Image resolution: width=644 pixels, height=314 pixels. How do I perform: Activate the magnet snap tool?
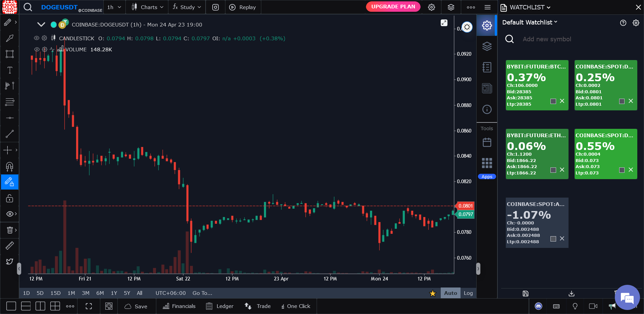tap(10, 166)
